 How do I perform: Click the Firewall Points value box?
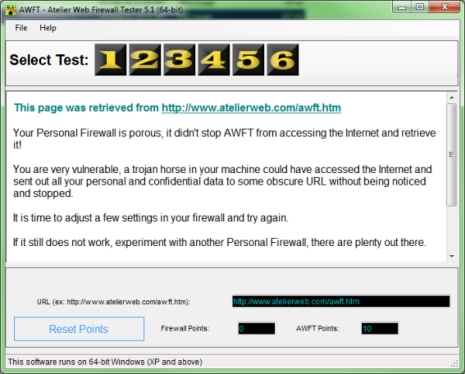[256, 328]
